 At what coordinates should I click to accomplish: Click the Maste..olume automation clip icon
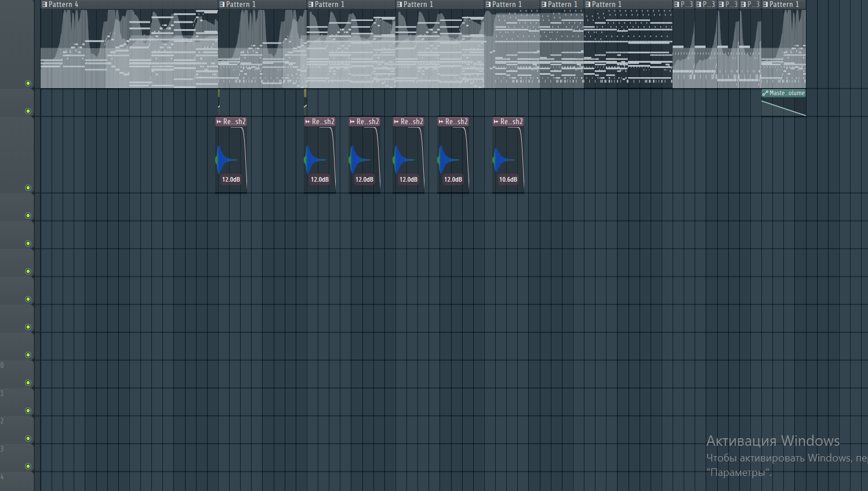click(x=765, y=93)
